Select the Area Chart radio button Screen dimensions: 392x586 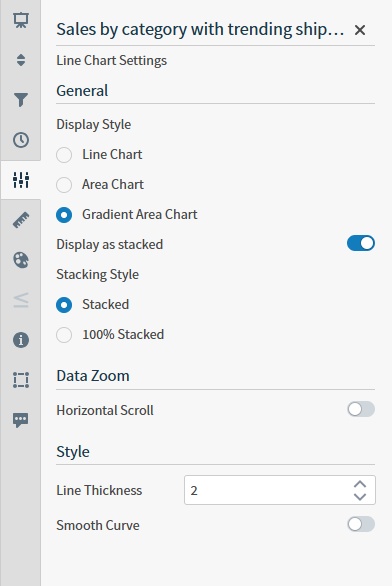[x=64, y=185]
